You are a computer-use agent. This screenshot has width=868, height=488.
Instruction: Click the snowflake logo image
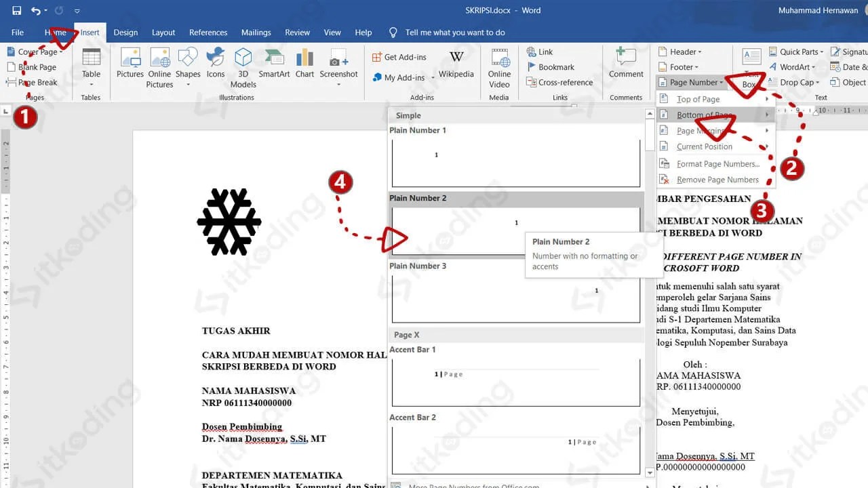tap(229, 222)
